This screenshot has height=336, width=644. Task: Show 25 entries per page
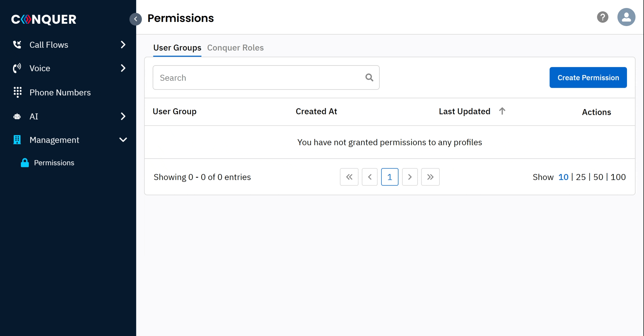(580, 177)
